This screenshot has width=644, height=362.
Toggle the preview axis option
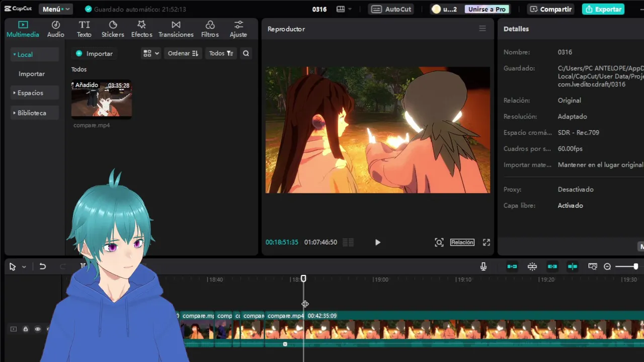(573, 266)
